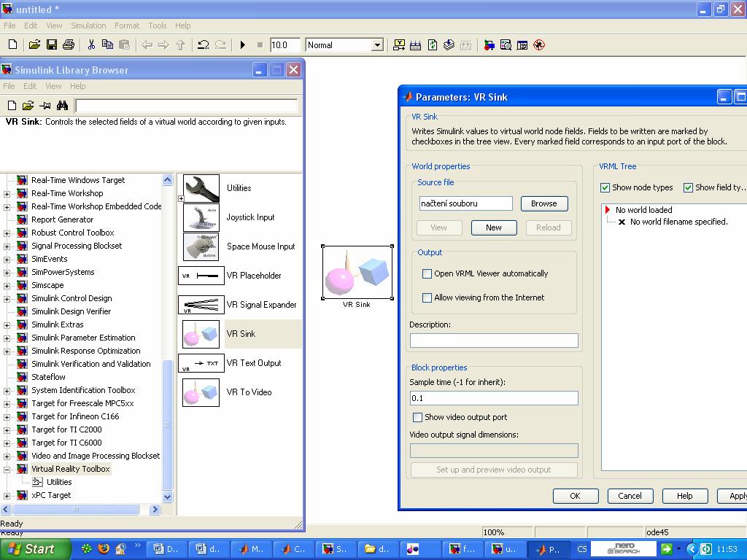Select the VR Placeholder block icon
Screen dimensions: 747x560
pos(201,276)
